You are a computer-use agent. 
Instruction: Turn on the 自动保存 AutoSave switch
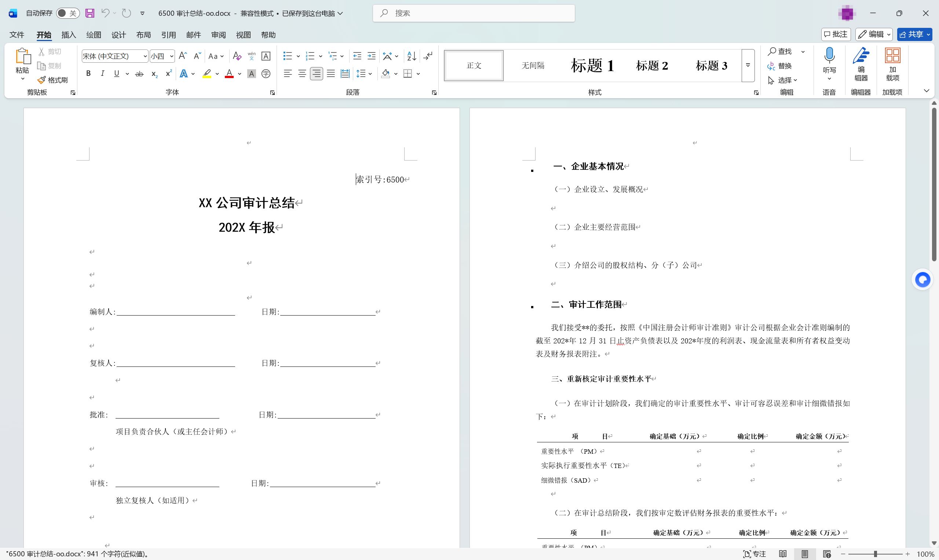67,13
